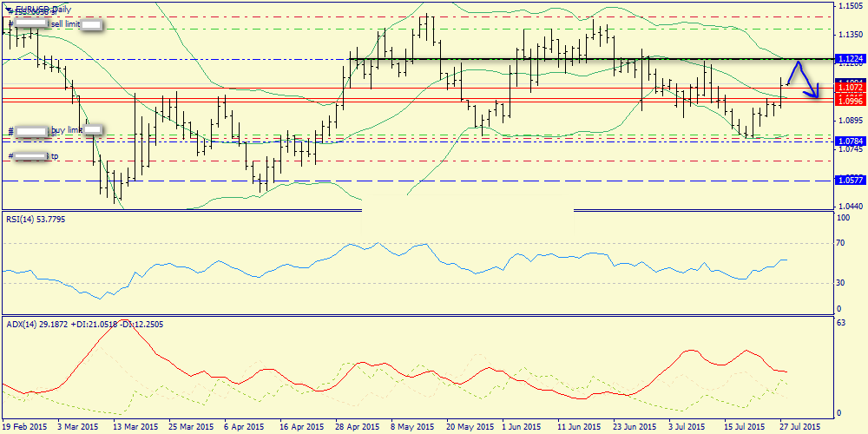
Task: Click the tp order level label
Action: (x=54, y=156)
